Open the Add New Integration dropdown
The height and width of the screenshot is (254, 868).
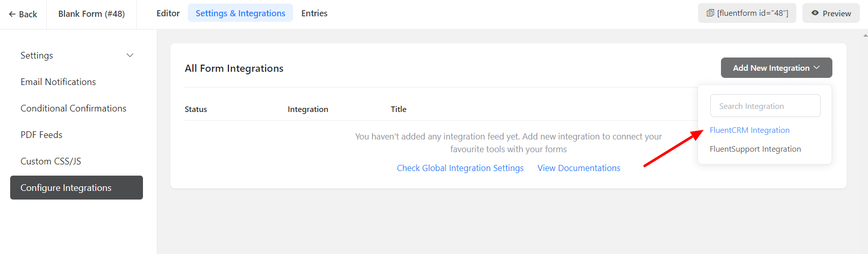pos(776,68)
